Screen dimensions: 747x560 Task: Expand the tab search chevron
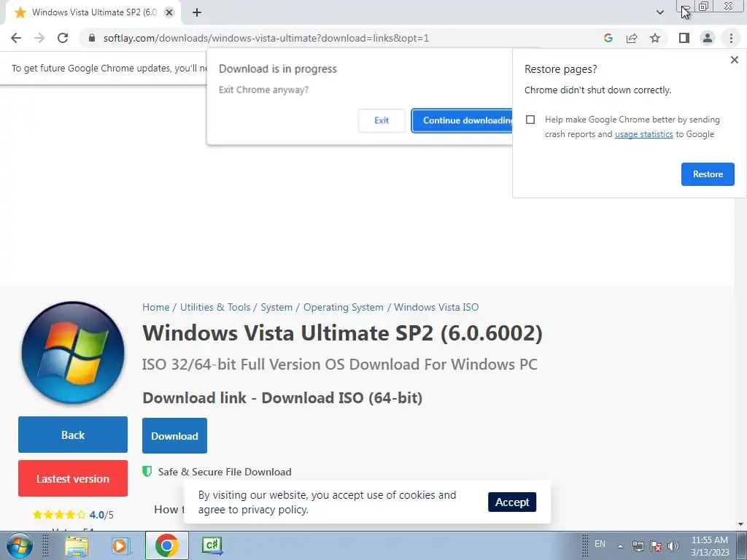coord(659,12)
